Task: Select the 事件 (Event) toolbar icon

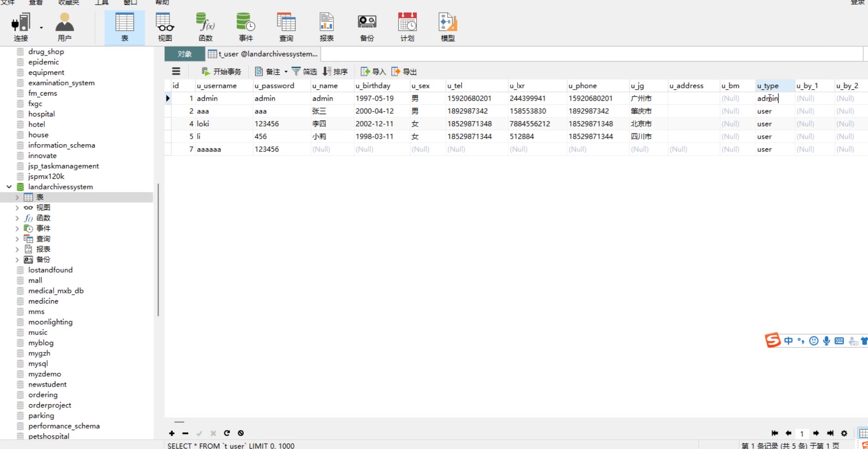Action: 246,27
